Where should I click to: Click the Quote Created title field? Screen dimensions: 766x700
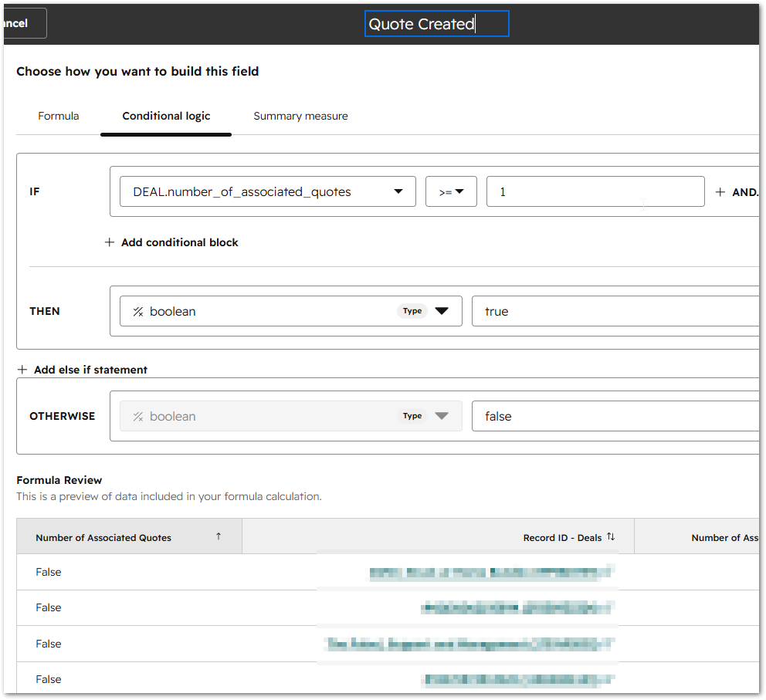437,23
